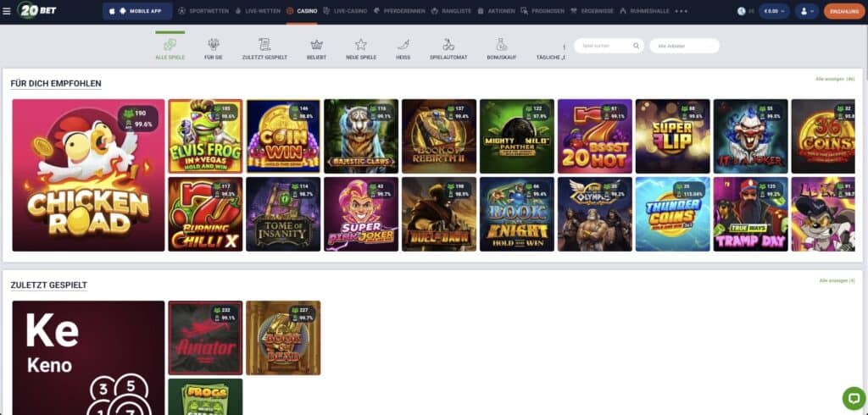Open Elvis Frog in Vegas game
The image size is (868, 415).
pos(205,136)
